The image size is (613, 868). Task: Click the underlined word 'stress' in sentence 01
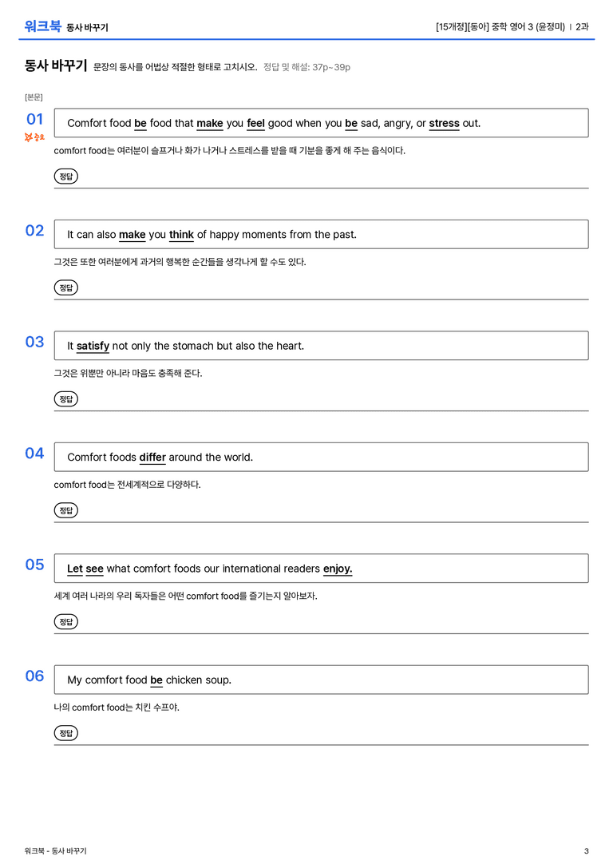coord(445,124)
